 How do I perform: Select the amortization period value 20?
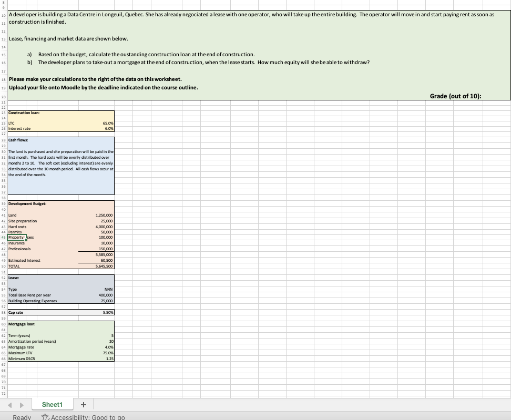coord(111,342)
